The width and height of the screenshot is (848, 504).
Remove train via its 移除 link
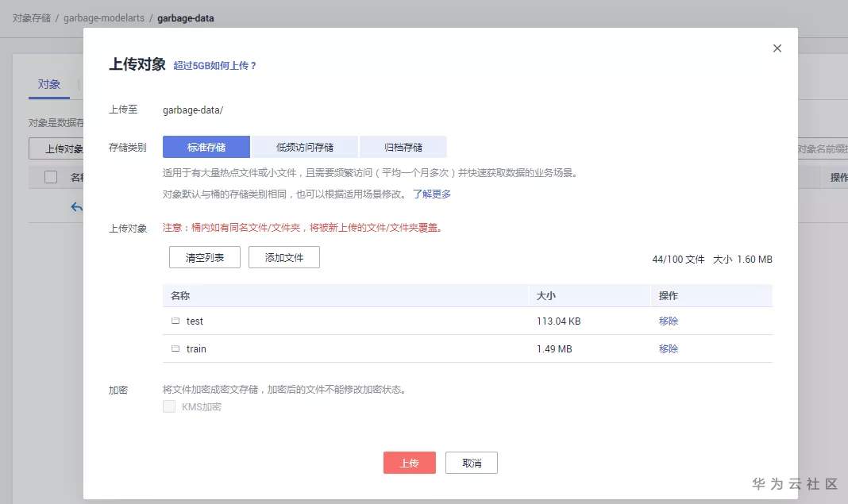[669, 348]
